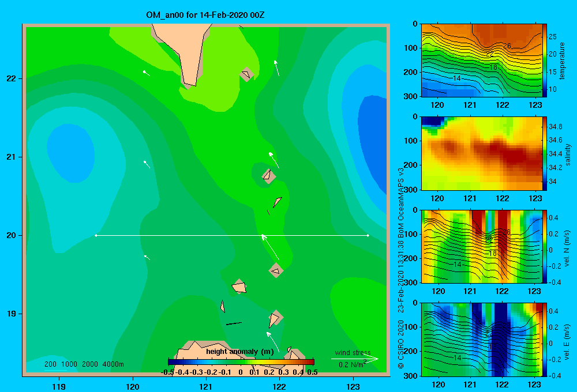Select the east endpoint of the section line
Viewport: 577px width, 392px height.
coord(368,235)
